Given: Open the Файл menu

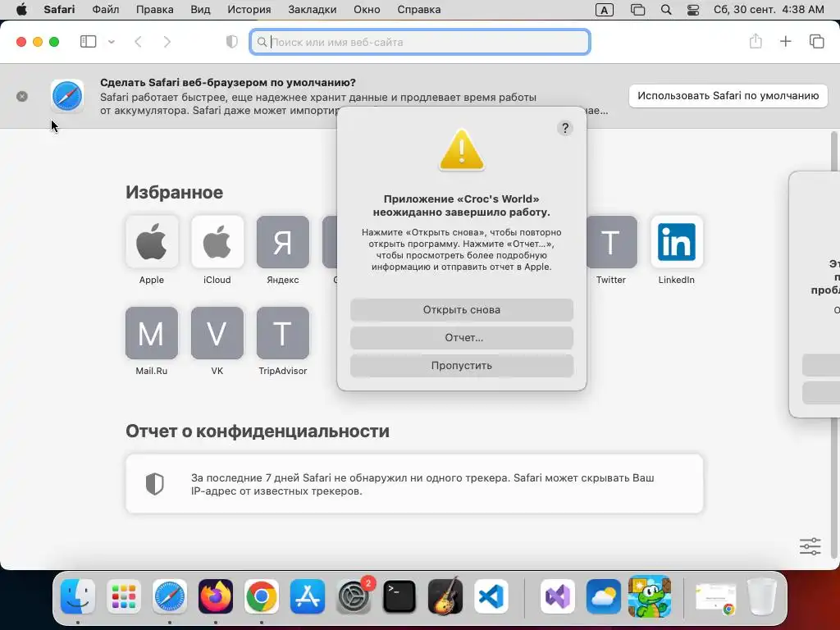Looking at the screenshot, I should 106,10.
